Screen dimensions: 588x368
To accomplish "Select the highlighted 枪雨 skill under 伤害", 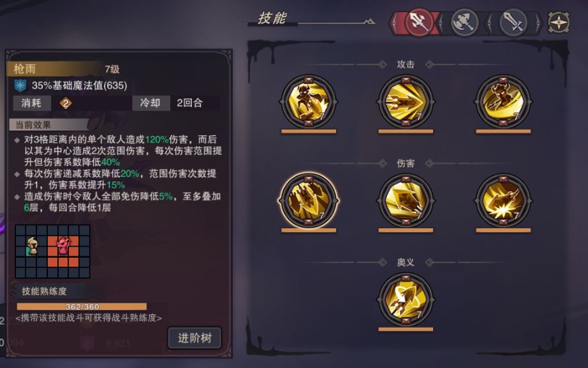I will click(309, 200).
